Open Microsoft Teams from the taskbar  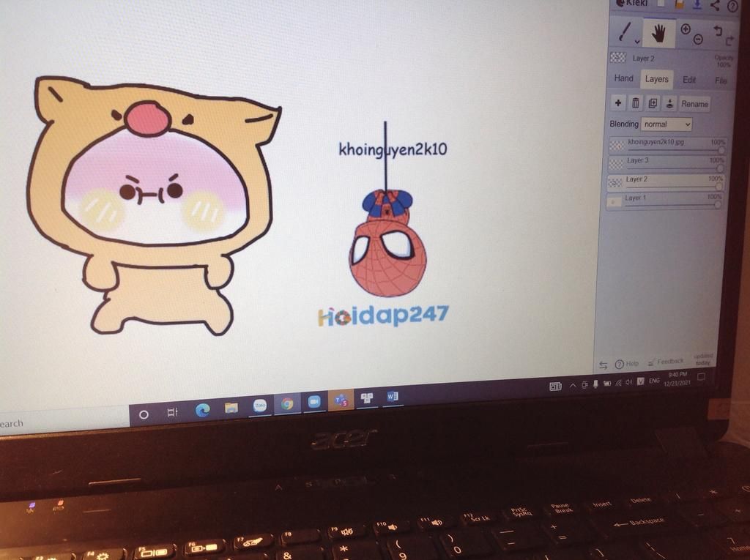pyautogui.click(x=341, y=400)
